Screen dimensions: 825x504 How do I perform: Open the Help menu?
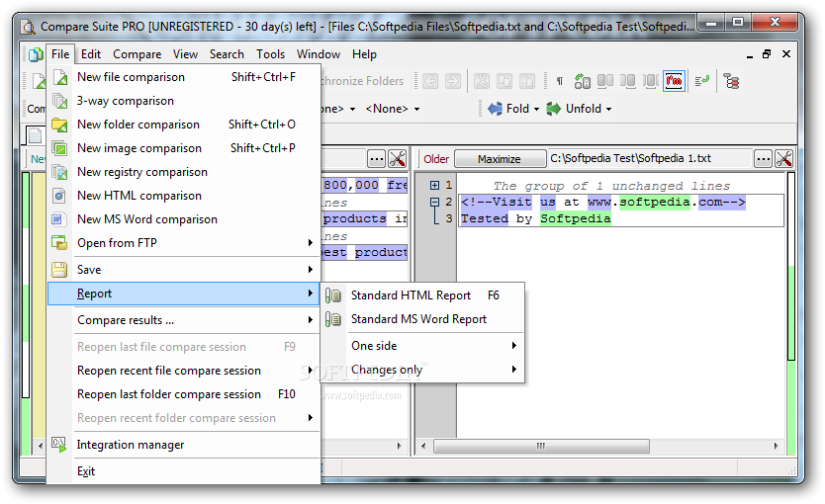tap(364, 54)
